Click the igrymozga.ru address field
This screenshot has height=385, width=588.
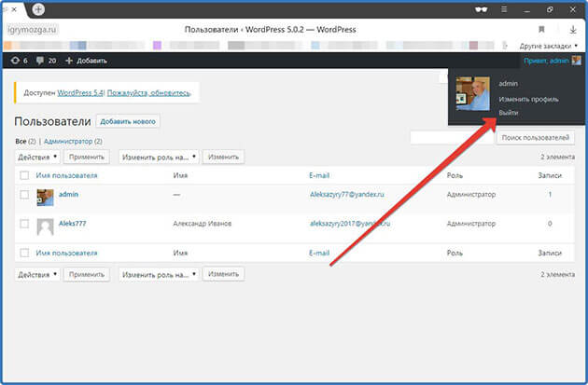(33, 29)
